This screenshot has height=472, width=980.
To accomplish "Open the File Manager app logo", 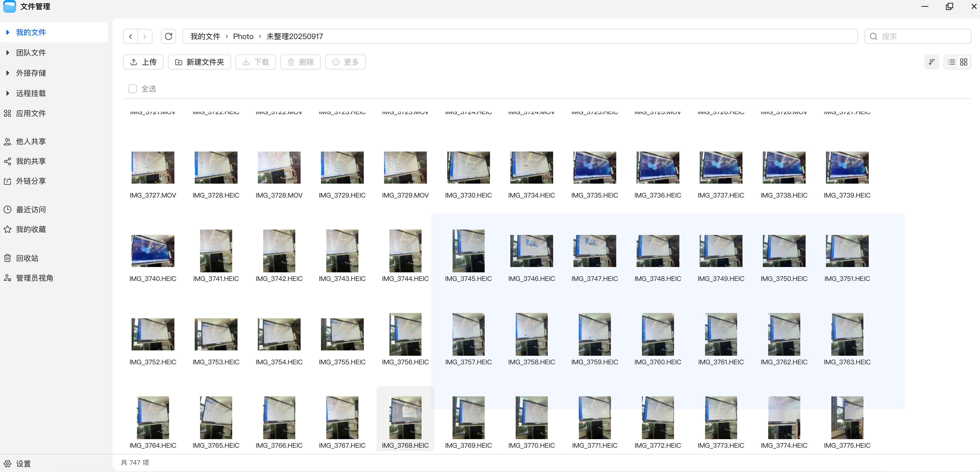I will pyautogui.click(x=10, y=6).
